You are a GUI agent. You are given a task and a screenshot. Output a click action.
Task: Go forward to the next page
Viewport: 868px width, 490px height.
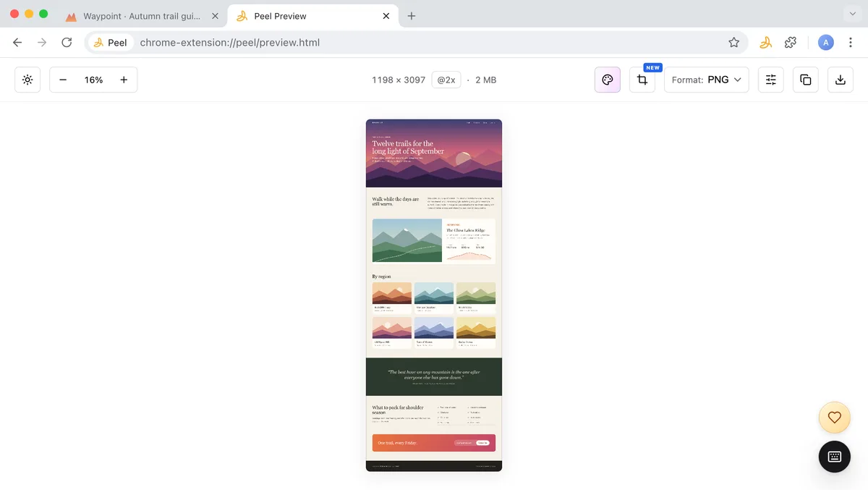(x=42, y=43)
